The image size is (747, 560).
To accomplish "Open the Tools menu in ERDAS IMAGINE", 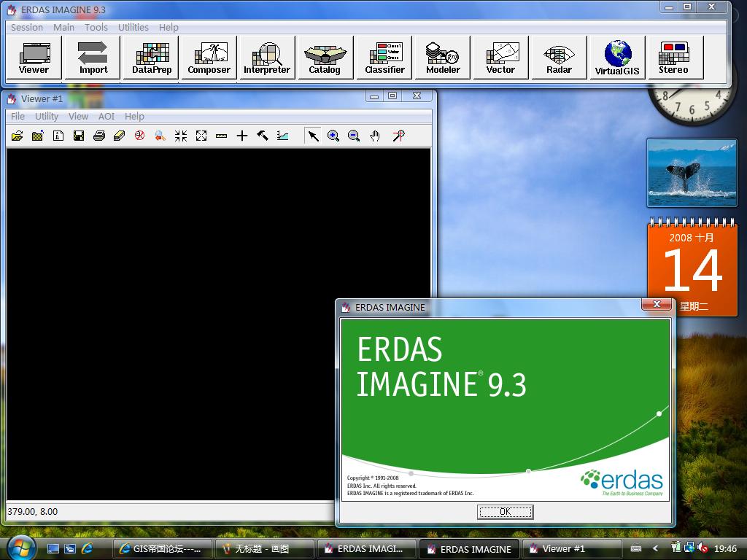I will point(96,27).
